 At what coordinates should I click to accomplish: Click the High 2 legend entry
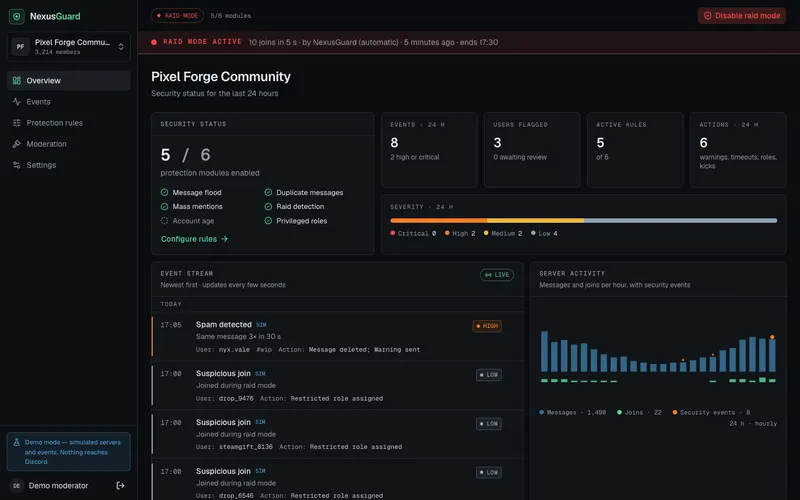coord(460,233)
